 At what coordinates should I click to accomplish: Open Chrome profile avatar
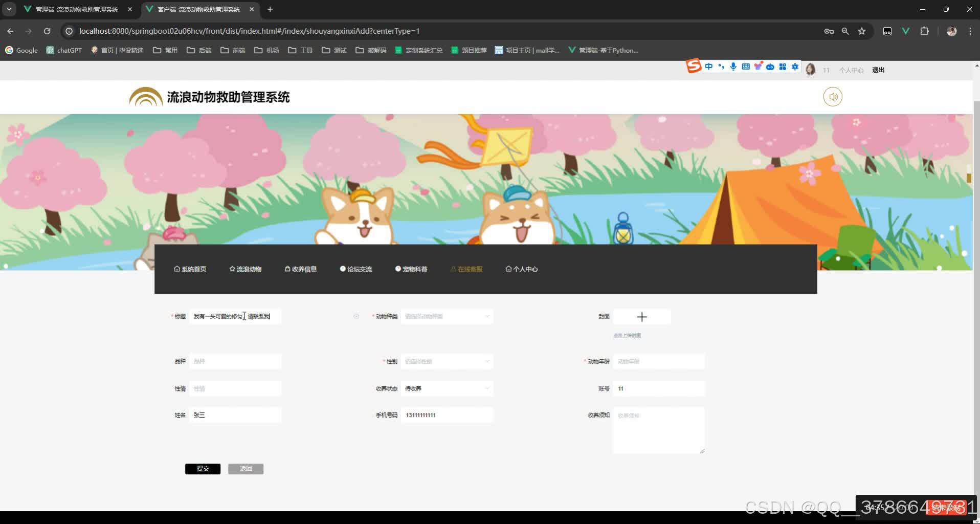point(952,31)
